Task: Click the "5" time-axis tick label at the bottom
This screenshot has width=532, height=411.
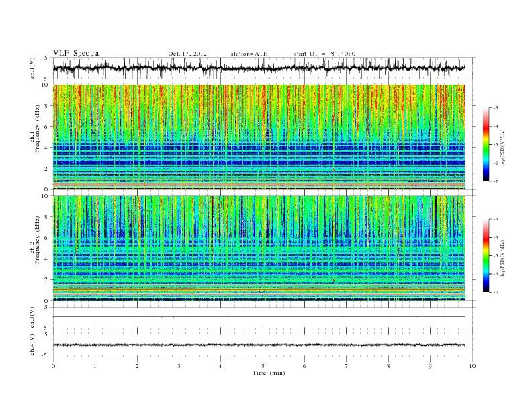Action: 263,366
